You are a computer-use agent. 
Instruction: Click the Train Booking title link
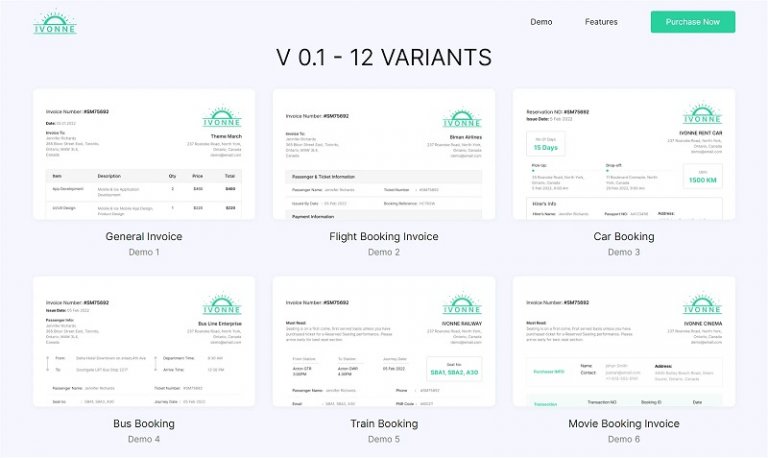click(383, 424)
